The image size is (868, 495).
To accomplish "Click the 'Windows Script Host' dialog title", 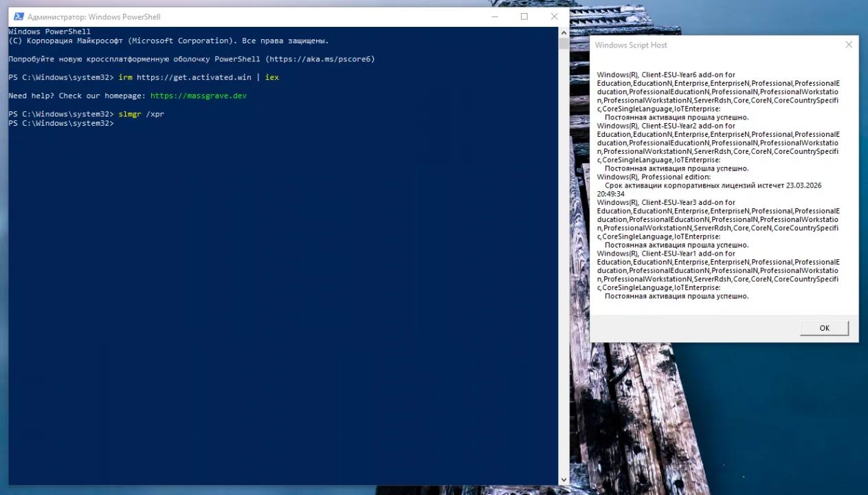I will click(631, 45).
